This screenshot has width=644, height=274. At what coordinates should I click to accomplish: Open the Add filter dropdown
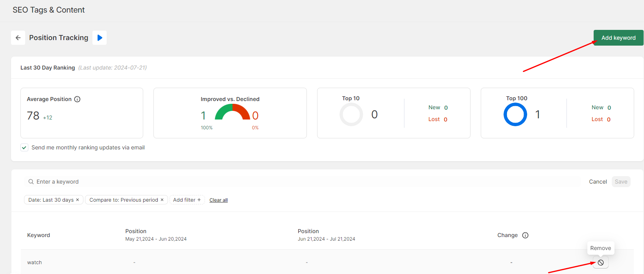tap(187, 200)
